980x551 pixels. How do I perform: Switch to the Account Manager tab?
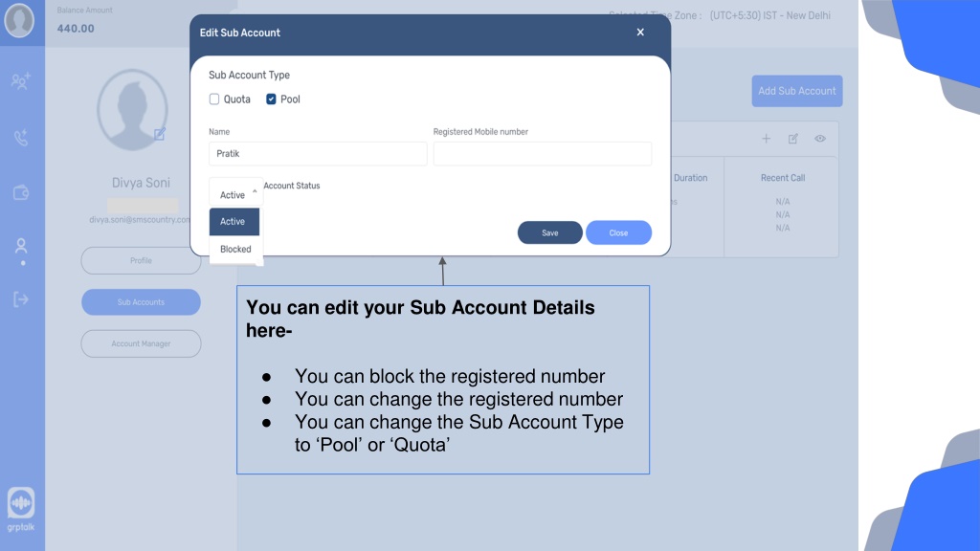click(141, 343)
